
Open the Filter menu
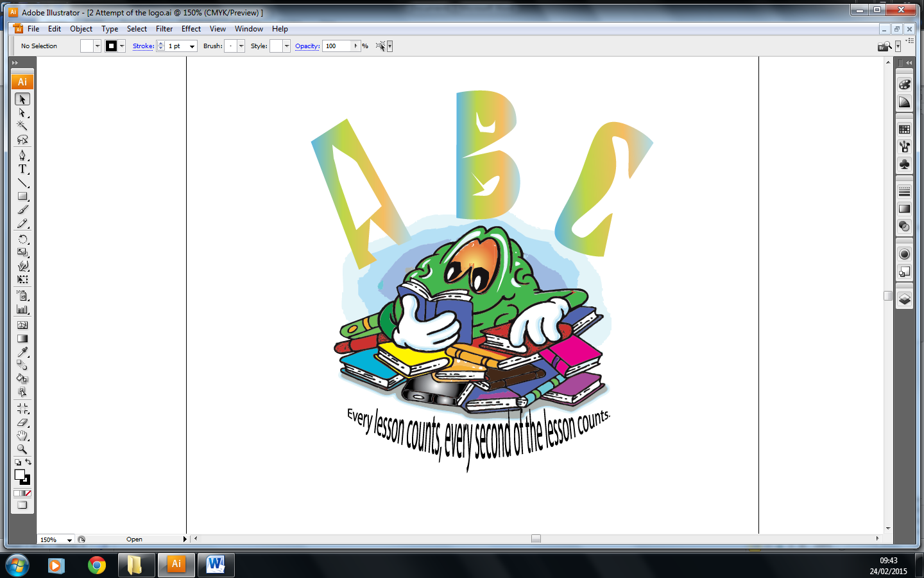coord(164,29)
